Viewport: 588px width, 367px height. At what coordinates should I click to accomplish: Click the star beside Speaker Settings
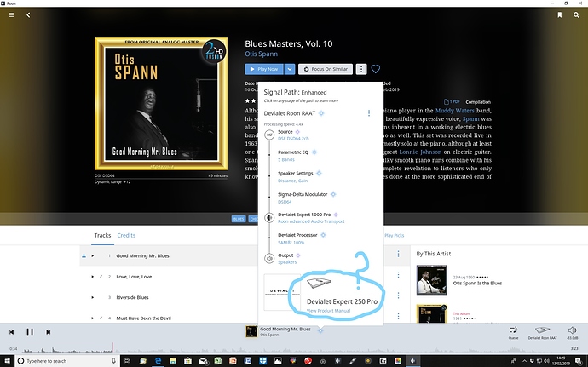click(x=319, y=173)
